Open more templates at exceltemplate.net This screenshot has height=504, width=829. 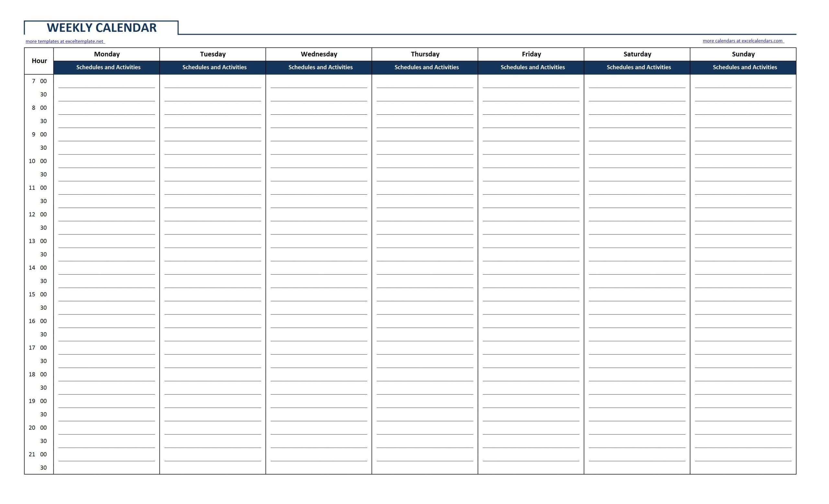point(64,40)
